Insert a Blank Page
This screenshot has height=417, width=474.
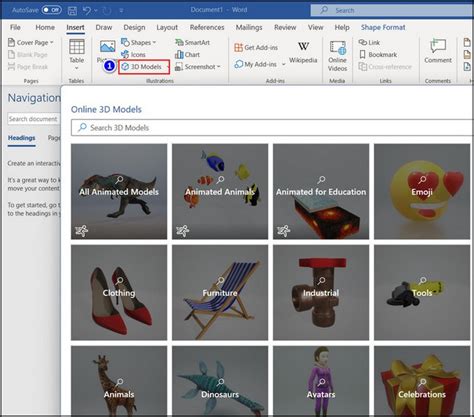[28, 55]
